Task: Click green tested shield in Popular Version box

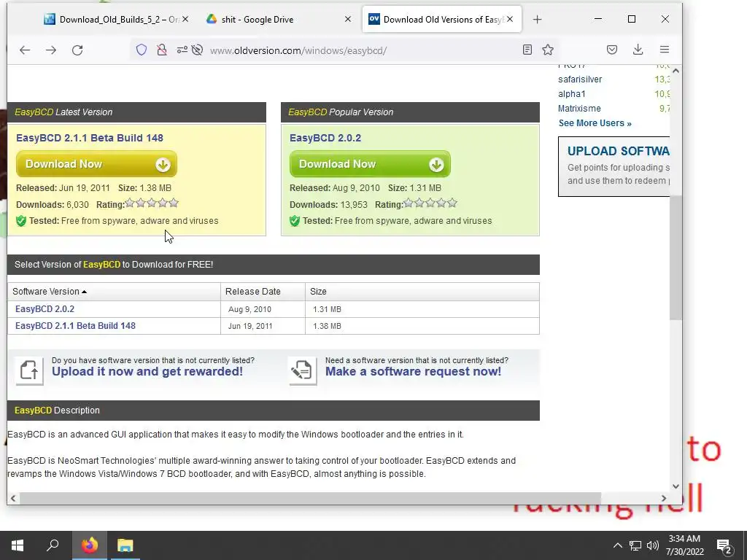Action: point(295,221)
